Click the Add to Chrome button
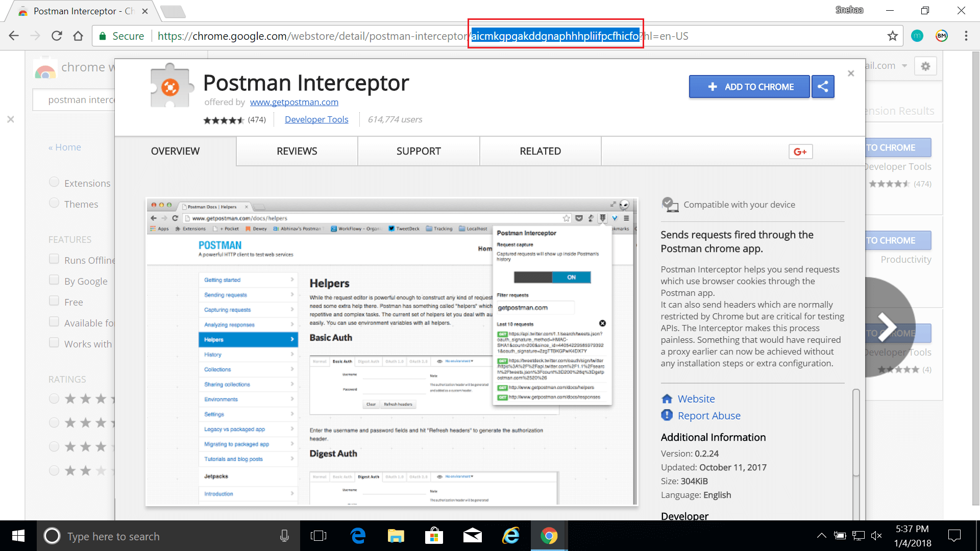The width and height of the screenshot is (980, 551). [x=749, y=86]
